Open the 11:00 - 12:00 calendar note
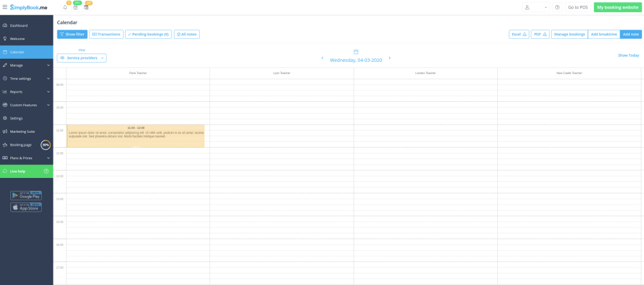This screenshot has height=285, width=644. click(135, 135)
